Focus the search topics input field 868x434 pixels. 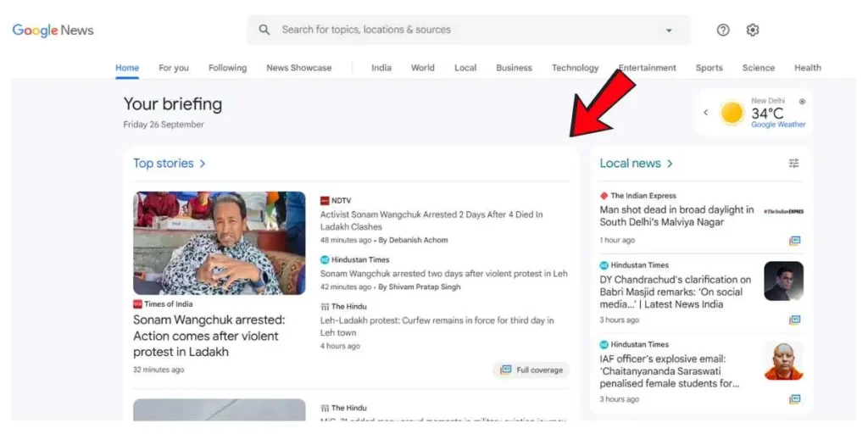[466, 30]
